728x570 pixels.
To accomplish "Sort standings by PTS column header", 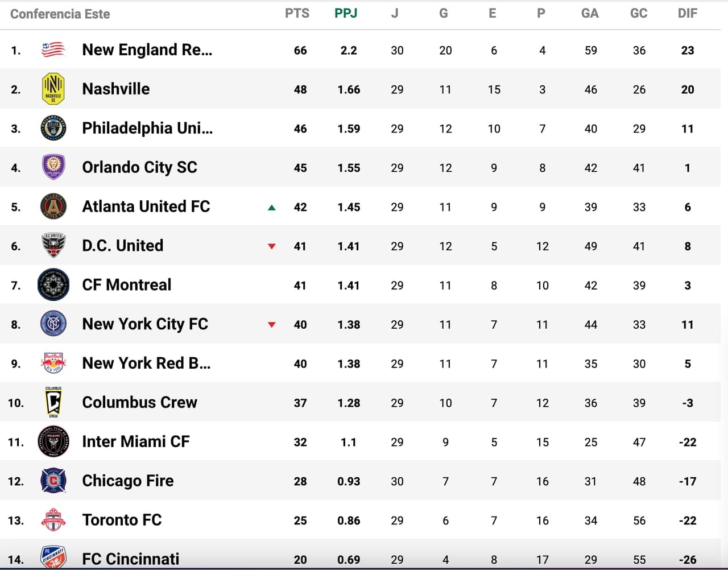I will pos(297,14).
